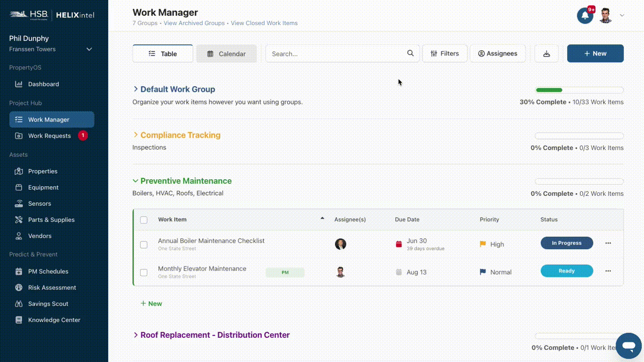Click the dark Normal priority flag
This screenshot has height=362, width=644.
click(x=483, y=272)
